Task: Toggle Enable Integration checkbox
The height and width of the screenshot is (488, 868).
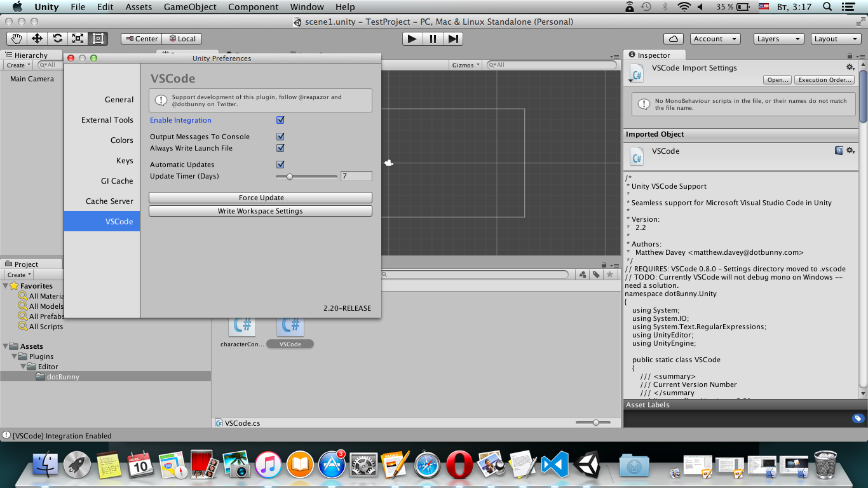Action: click(x=280, y=120)
